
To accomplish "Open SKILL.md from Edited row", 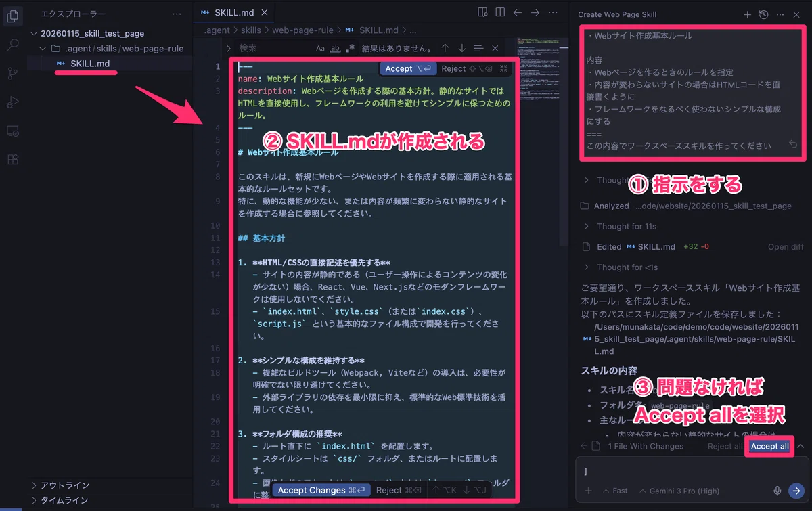I will point(651,247).
